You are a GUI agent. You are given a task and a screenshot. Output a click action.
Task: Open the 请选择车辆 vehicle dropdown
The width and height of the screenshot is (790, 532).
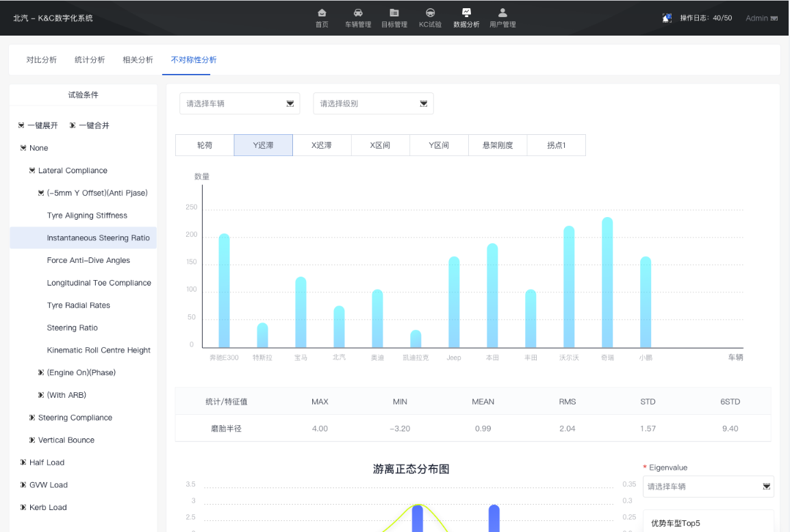pos(240,103)
